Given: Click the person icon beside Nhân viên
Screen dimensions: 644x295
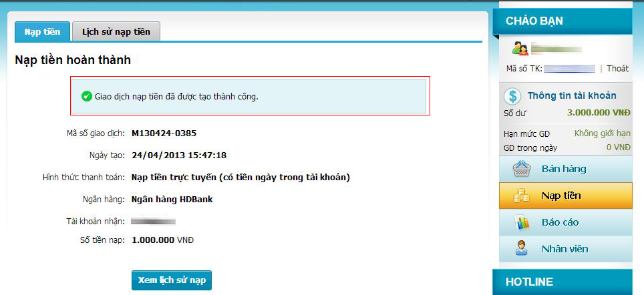Looking at the screenshot, I should tap(522, 249).
